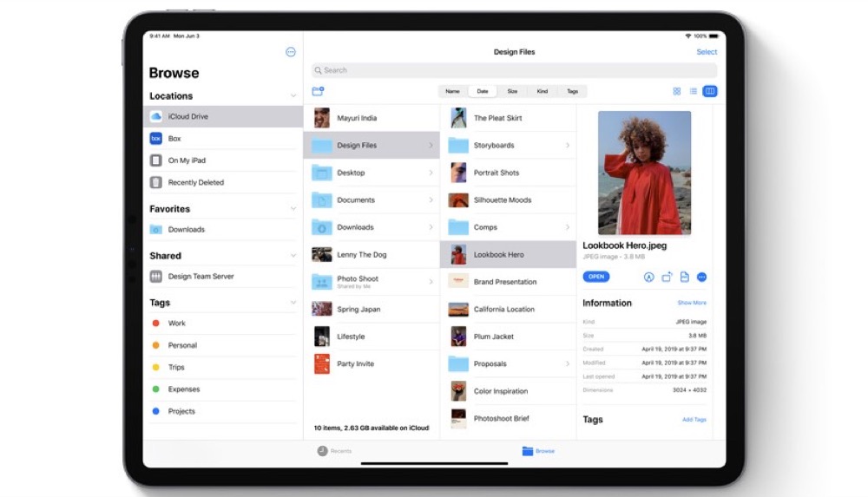Expand the Documents folder chevron
Screen dimensions: 868x497
431,199
